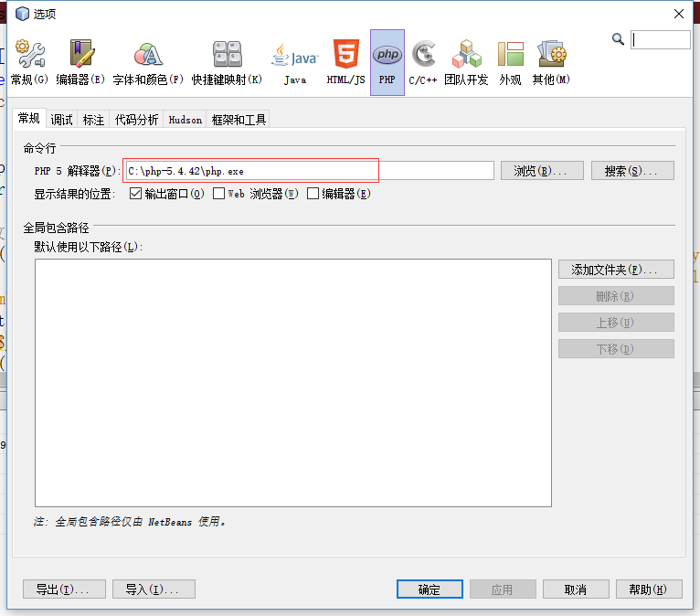Click the 浏览 browse button
Screen dimensions: 700x616
click(542, 171)
